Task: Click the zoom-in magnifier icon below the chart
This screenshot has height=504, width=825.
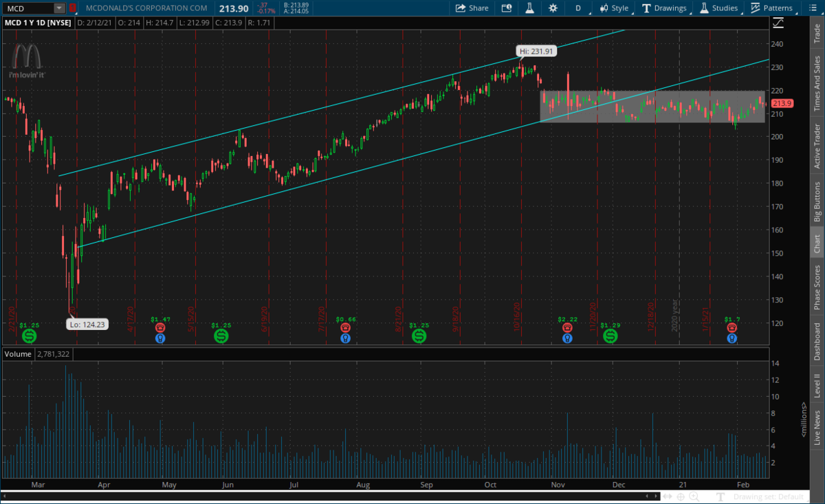Action: (x=695, y=496)
